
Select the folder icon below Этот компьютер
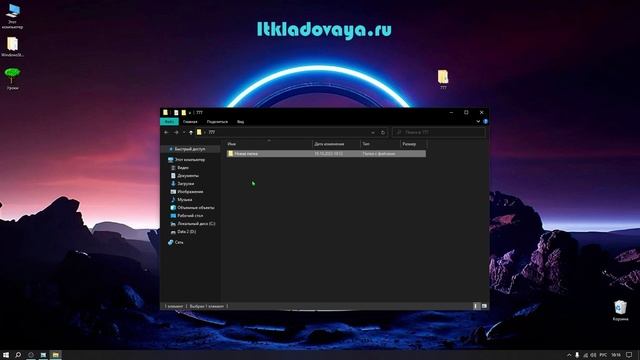coord(12,47)
